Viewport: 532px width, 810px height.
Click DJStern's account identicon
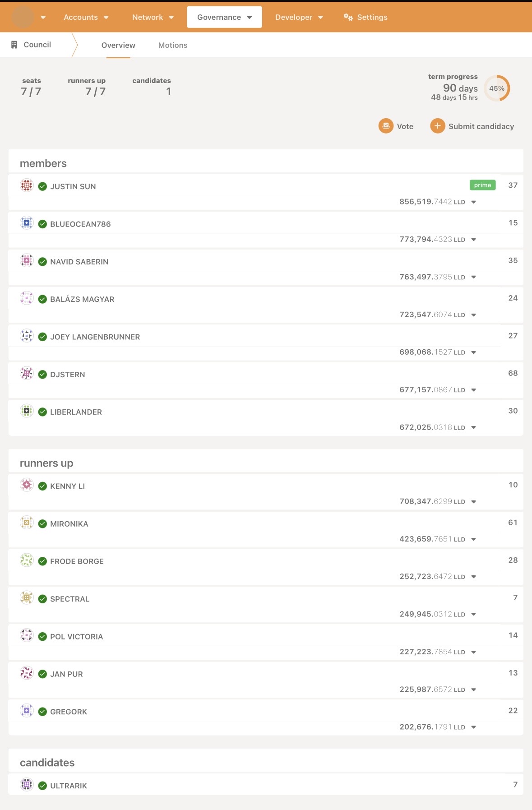[27, 374]
